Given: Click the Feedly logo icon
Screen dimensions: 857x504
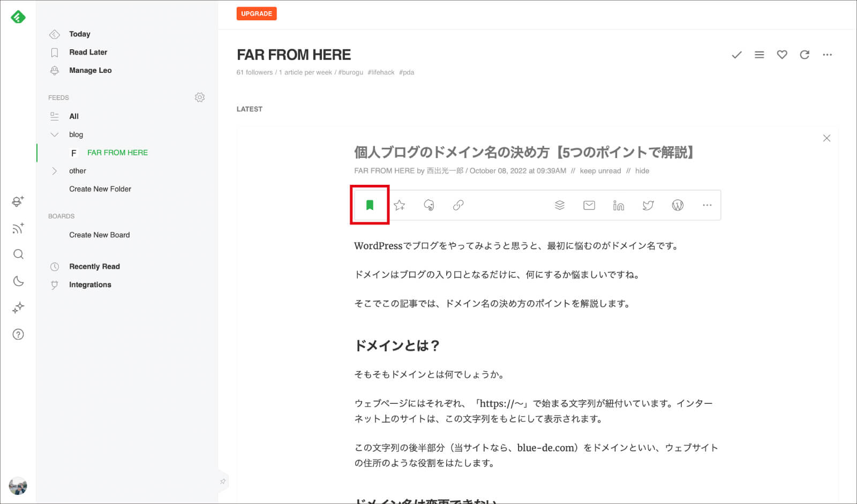Looking at the screenshot, I should point(18,17).
